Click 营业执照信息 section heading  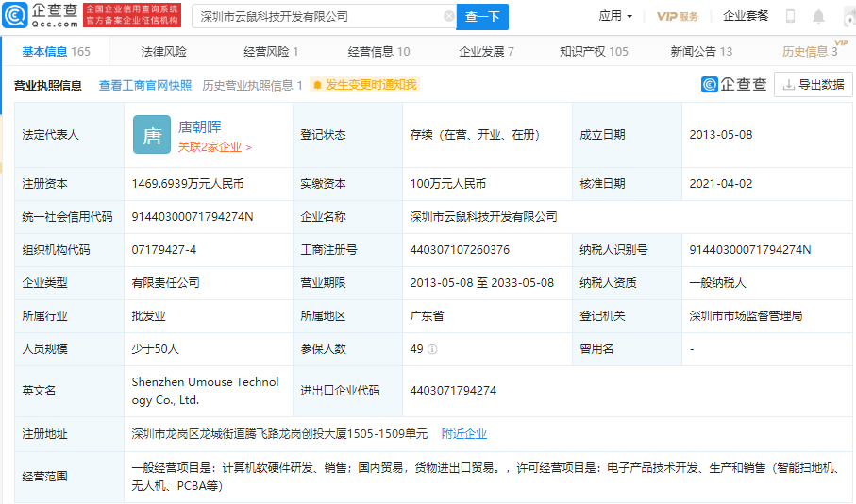47,86
